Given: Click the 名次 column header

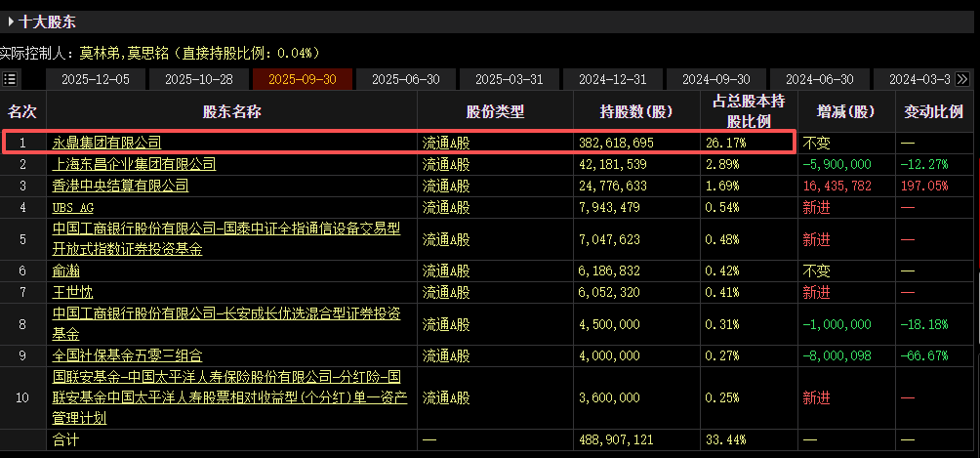Looking at the screenshot, I should (x=22, y=112).
